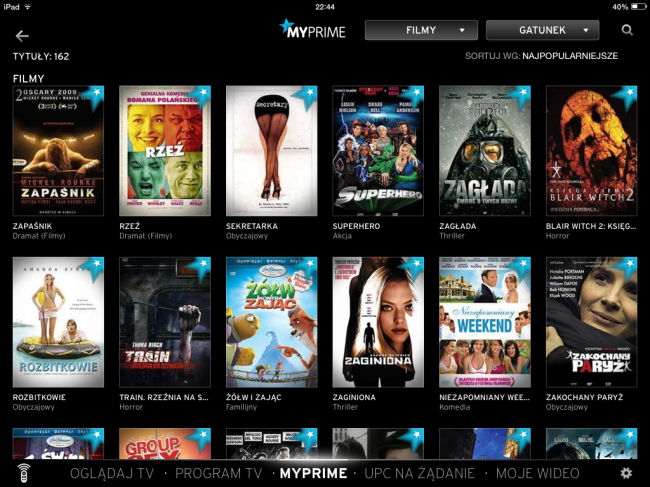Screen dimensions: 650x487
Task: Switch to PROGRAM TV tab
Action: [219, 473]
